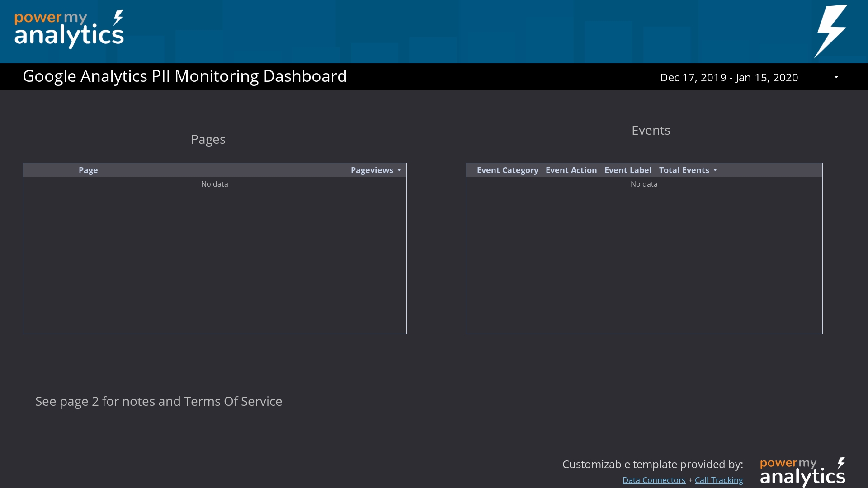Sort by the Pageviews column header
This screenshot has height=488, width=868.
tap(372, 170)
